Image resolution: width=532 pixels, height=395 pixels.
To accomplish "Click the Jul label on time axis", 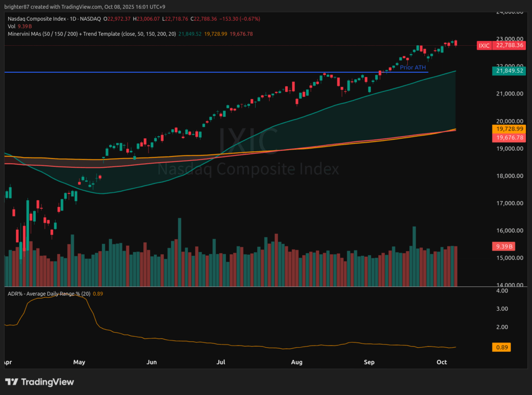I will [221, 362].
